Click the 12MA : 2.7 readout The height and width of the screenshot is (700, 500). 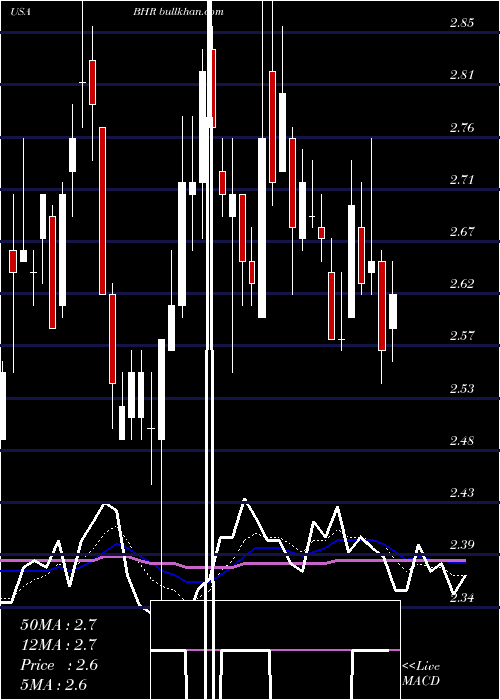58,645
